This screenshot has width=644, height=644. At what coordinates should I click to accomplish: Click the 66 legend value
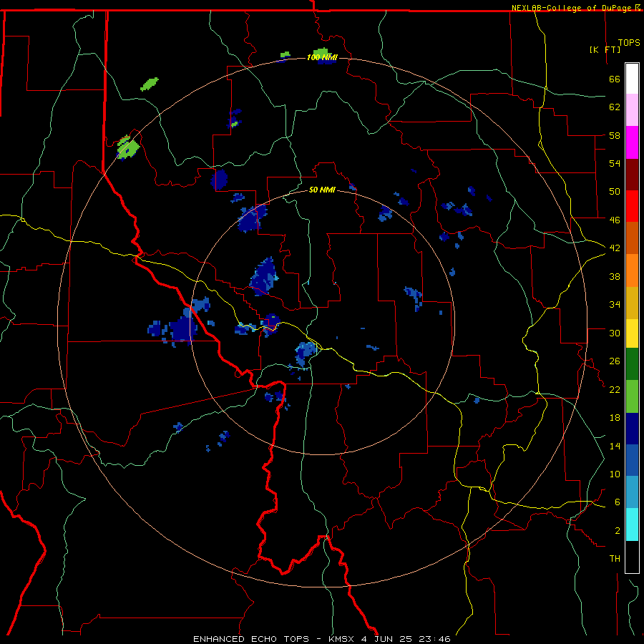(x=615, y=79)
